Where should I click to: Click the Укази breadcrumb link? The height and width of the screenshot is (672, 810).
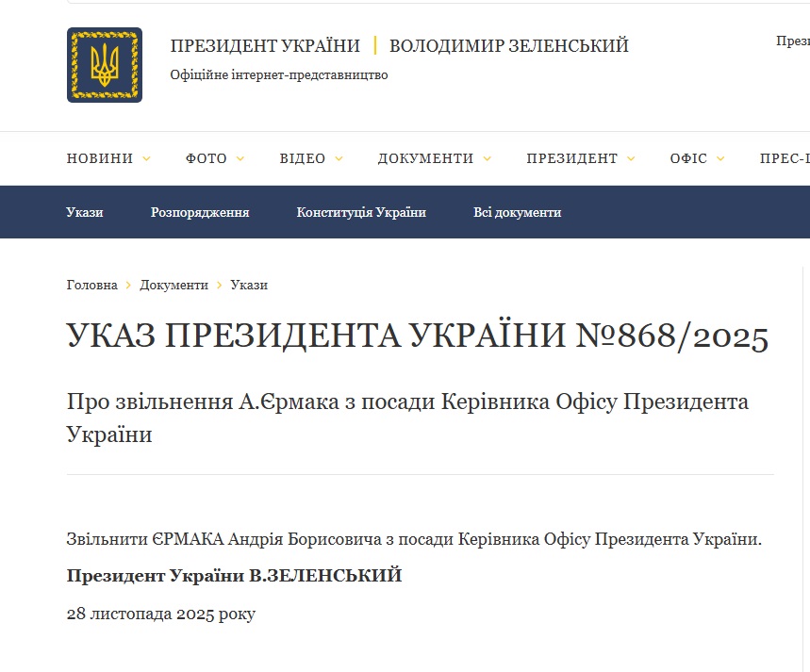249,285
